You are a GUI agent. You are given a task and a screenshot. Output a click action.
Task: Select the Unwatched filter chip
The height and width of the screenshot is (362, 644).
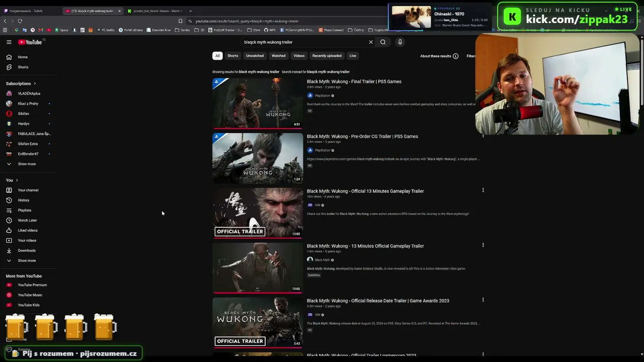pyautogui.click(x=255, y=56)
